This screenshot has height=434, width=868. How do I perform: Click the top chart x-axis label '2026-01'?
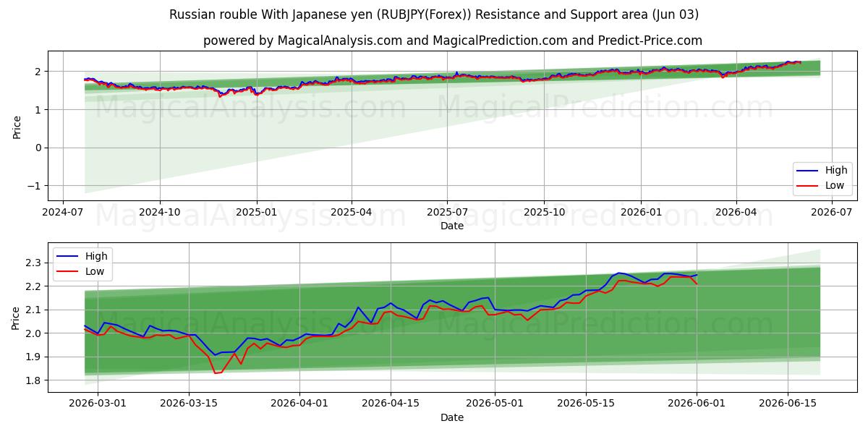point(641,212)
